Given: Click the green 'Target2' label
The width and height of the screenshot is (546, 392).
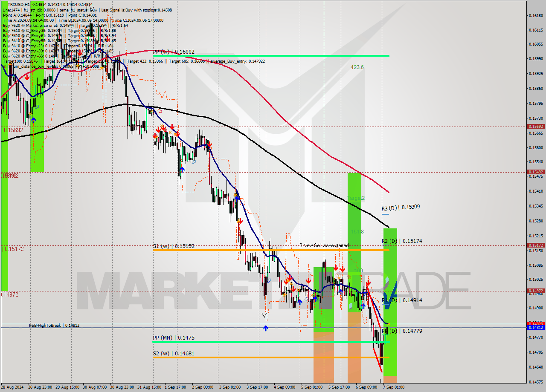Looking at the screenshot, I should pos(355,198).
